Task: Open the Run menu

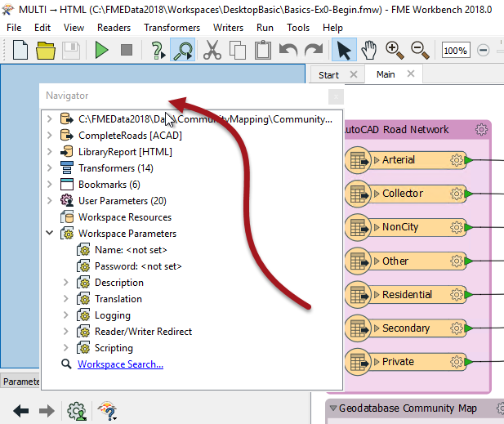Action: pos(265,28)
